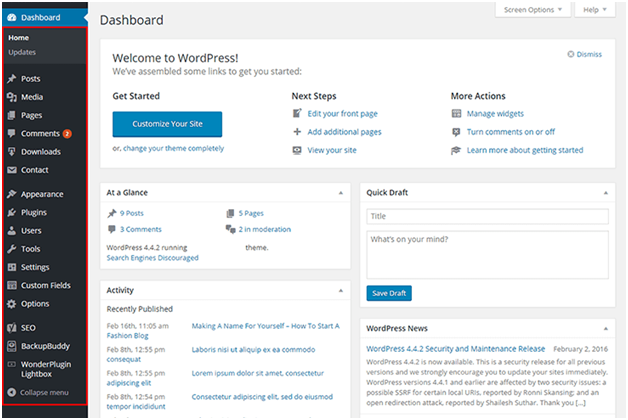
Task: Open the Updates submenu item
Action: (x=22, y=52)
